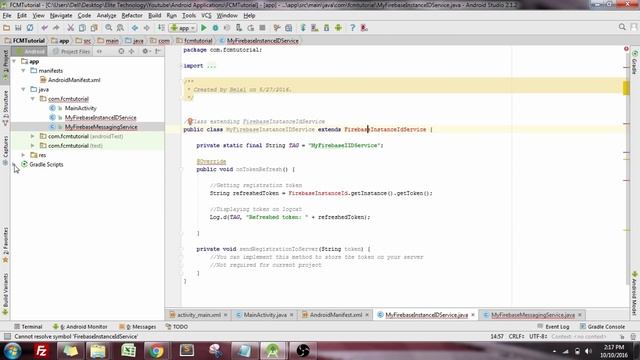Click the Copy toolbar icon
This screenshot has width=640, height=360.
pyautogui.click(x=82, y=28)
